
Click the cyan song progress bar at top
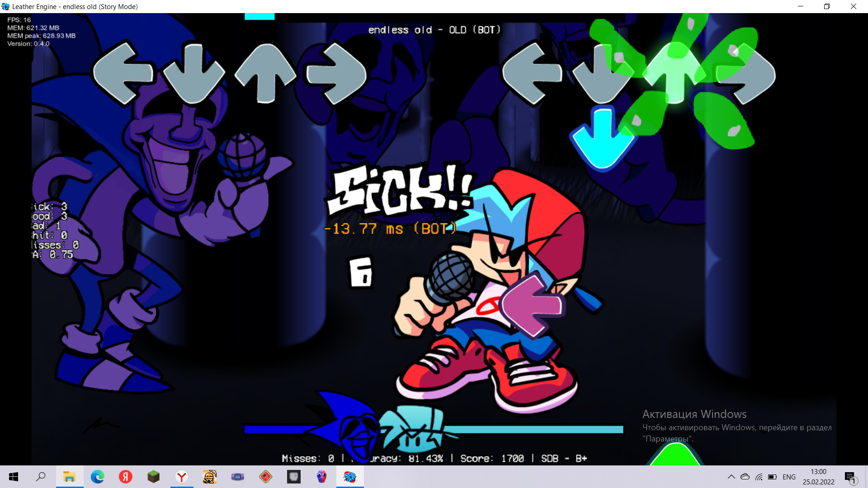coord(259,17)
